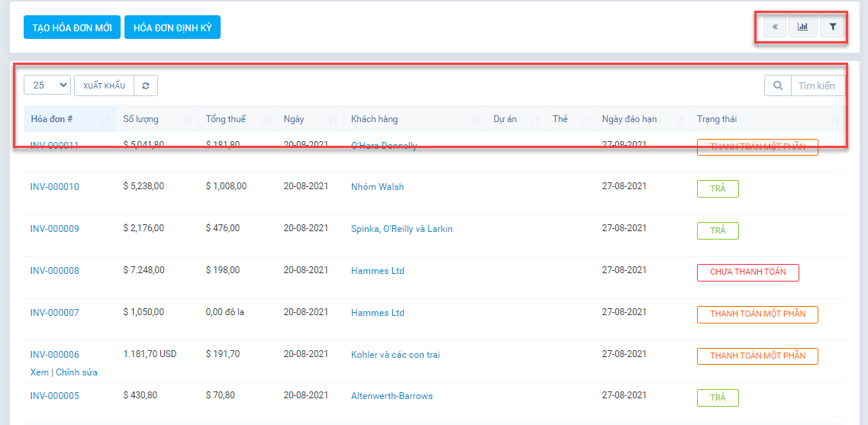Click the search magnifier icon
The image size is (868, 425).
click(778, 85)
